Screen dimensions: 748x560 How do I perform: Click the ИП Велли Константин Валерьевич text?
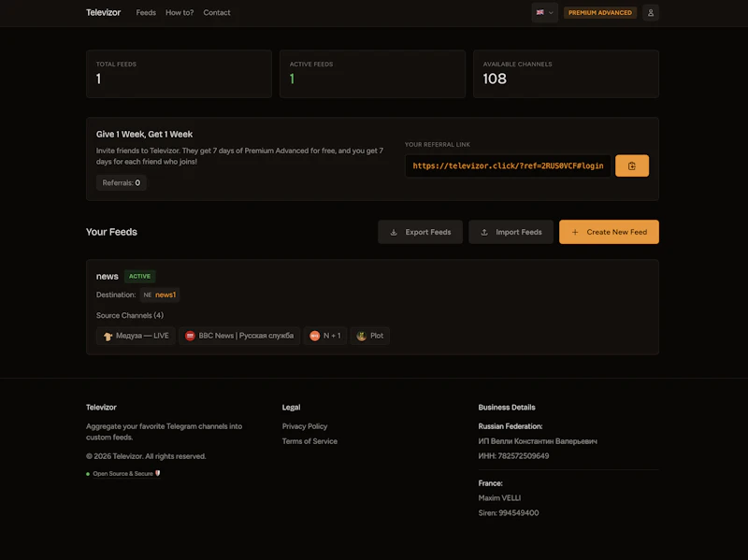click(538, 441)
